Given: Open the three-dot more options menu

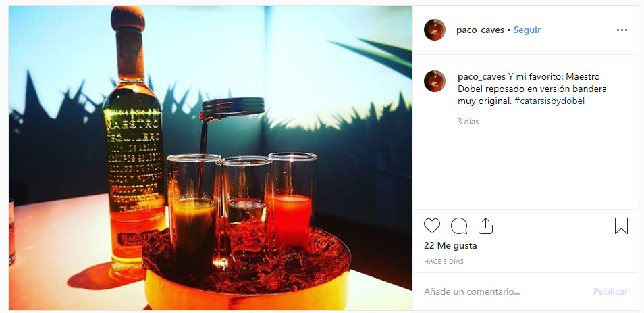Looking at the screenshot, I should [622, 30].
